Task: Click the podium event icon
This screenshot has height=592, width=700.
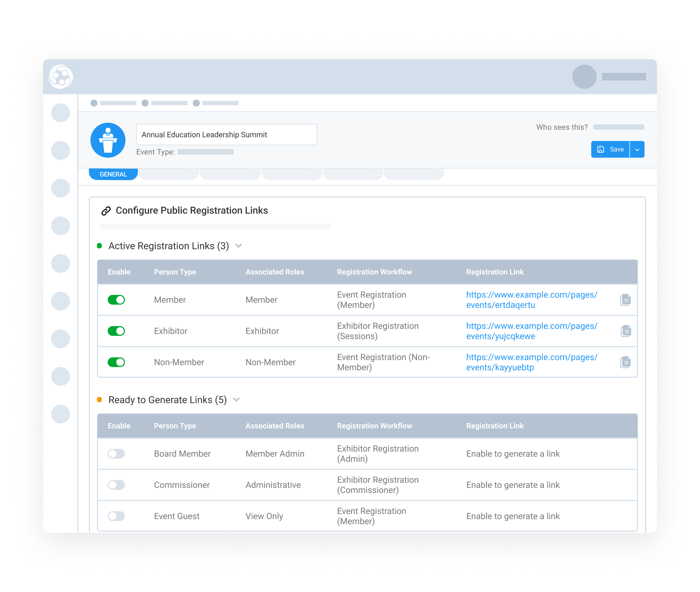Action: [108, 140]
